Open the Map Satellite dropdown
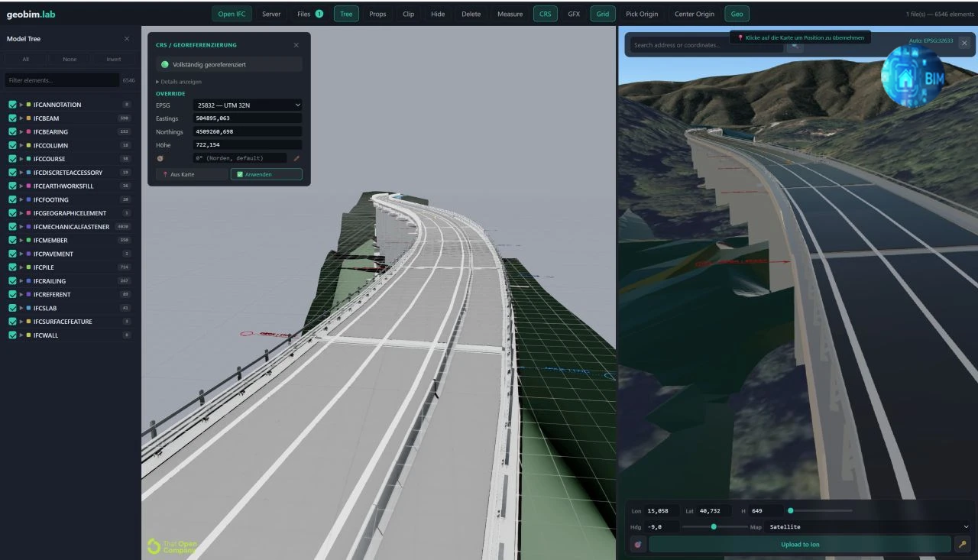978x560 pixels. (x=869, y=526)
